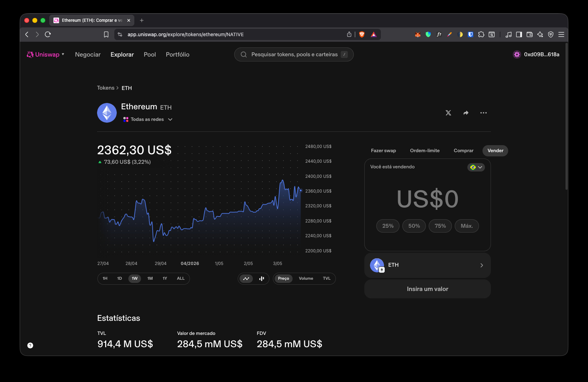Switch to line chart view

point(246,279)
